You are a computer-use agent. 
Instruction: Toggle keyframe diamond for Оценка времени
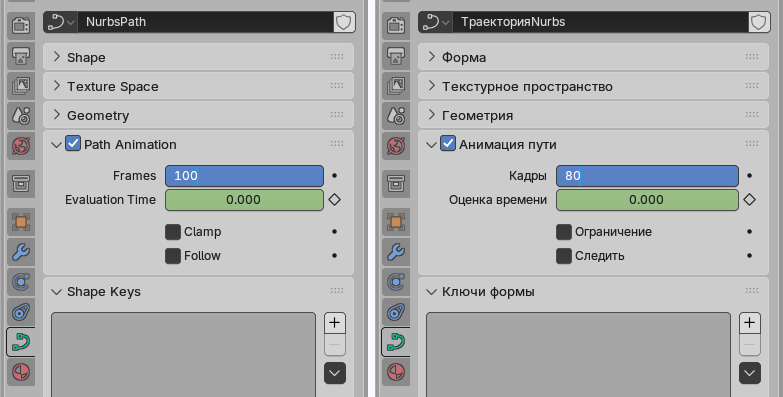pos(750,200)
